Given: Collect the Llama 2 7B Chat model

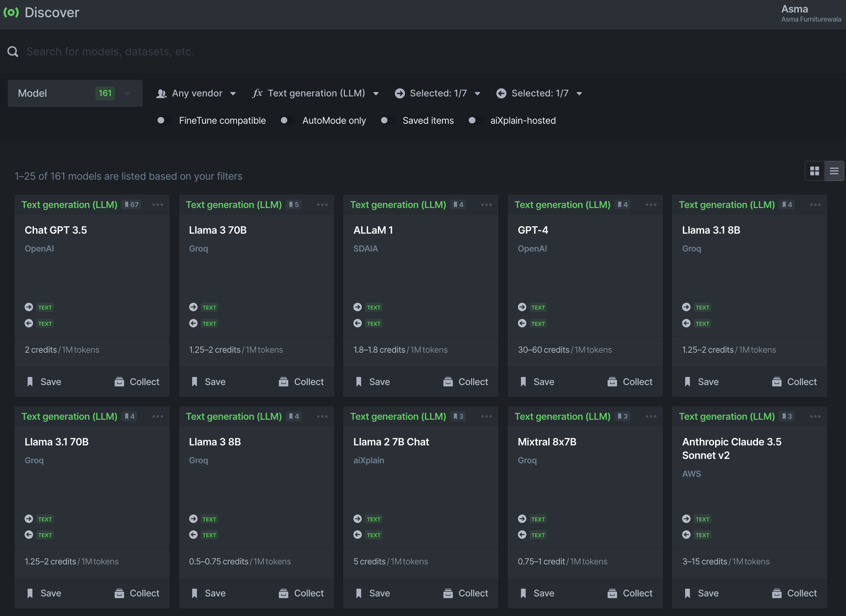Looking at the screenshot, I should pos(466,593).
